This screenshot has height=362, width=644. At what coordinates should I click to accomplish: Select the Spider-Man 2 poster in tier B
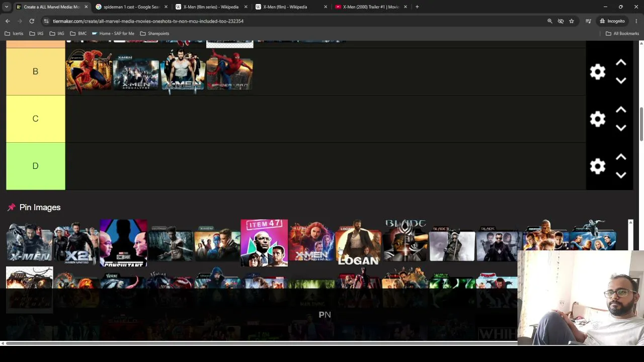tap(89, 71)
